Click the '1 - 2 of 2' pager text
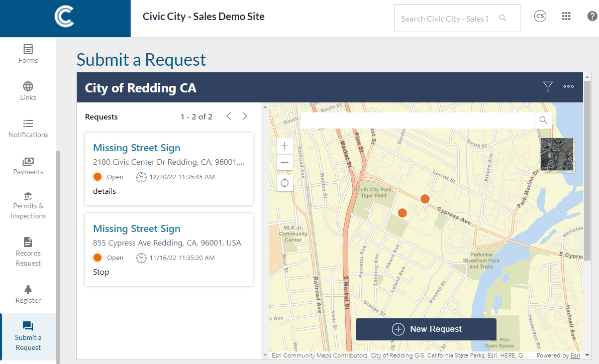 coord(196,117)
